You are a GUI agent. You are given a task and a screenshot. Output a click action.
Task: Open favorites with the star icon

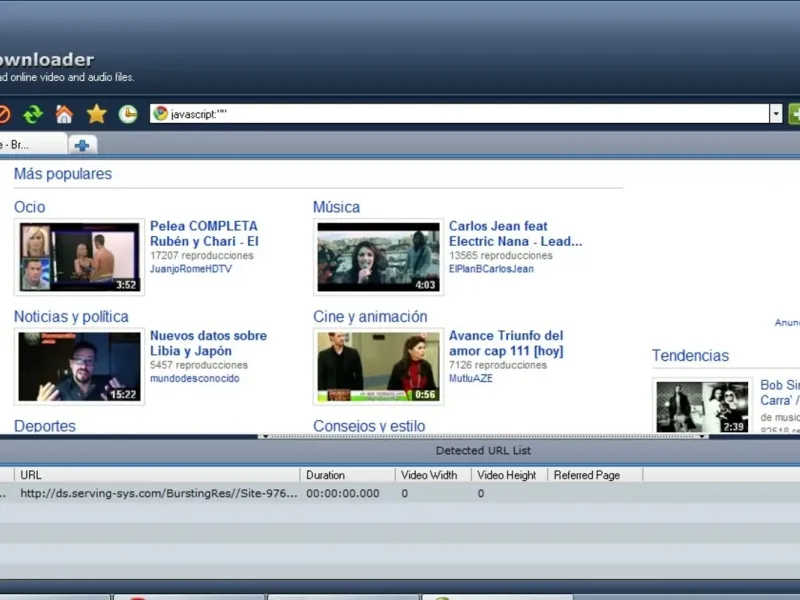click(96, 114)
